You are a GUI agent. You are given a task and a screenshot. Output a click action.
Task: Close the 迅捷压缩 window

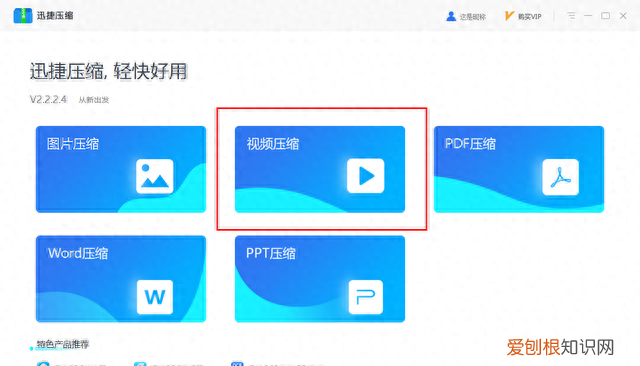point(623,16)
